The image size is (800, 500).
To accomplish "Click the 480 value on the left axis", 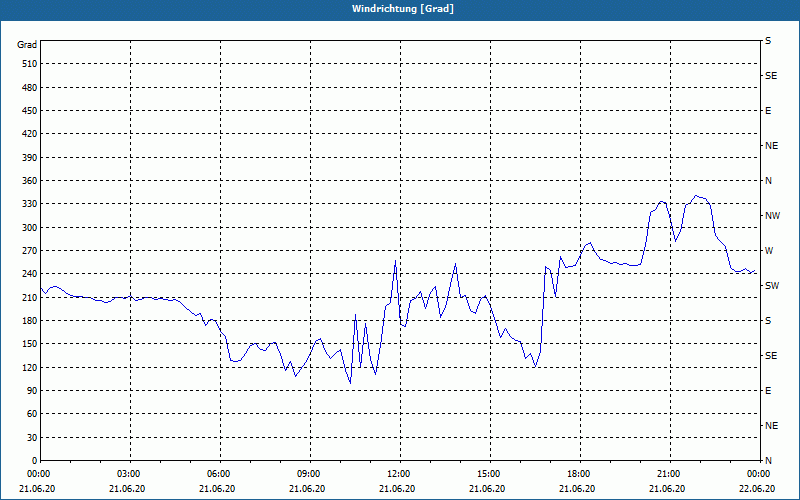I will [x=30, y=87].
